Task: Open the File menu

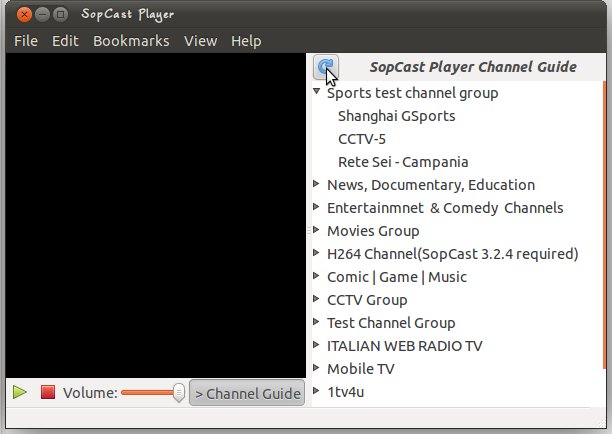Action: tap(26, 41)
